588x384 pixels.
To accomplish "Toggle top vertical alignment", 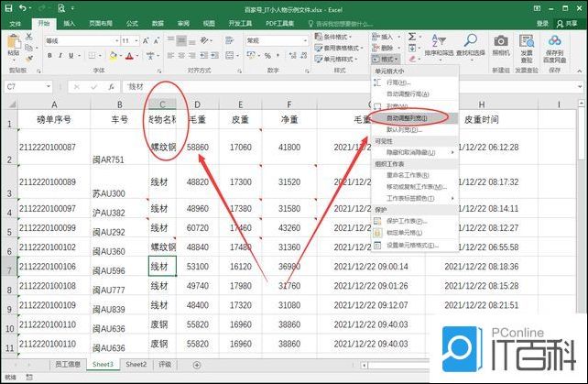I will pyautogui.click(x=170, y=40).
